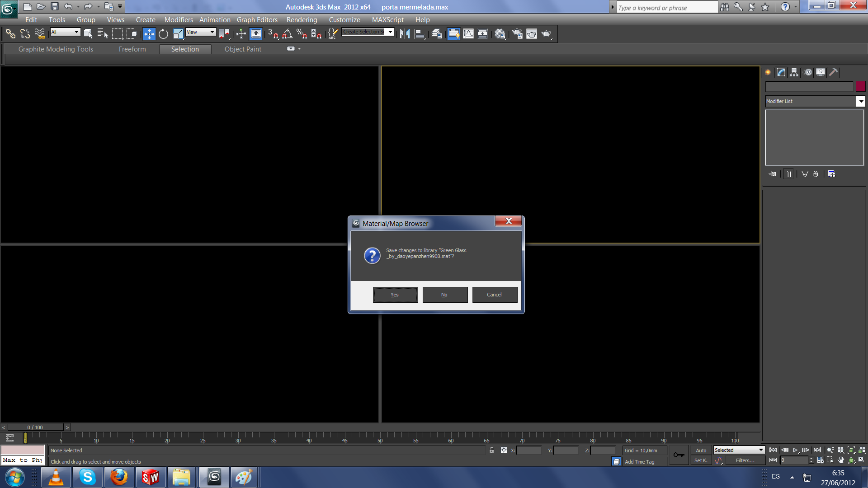Expand the Modifier List dropdown
868x488 pixels.
click(x=861, y=101)
